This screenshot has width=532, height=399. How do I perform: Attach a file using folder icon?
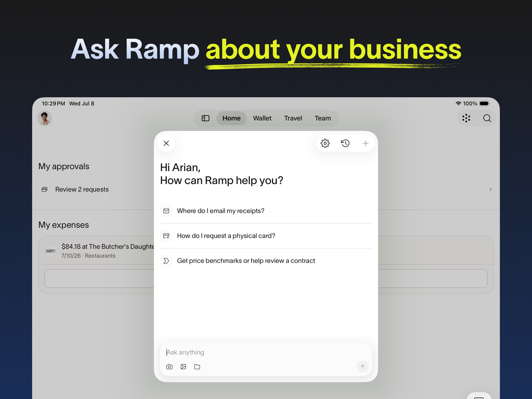pos(197,367)
